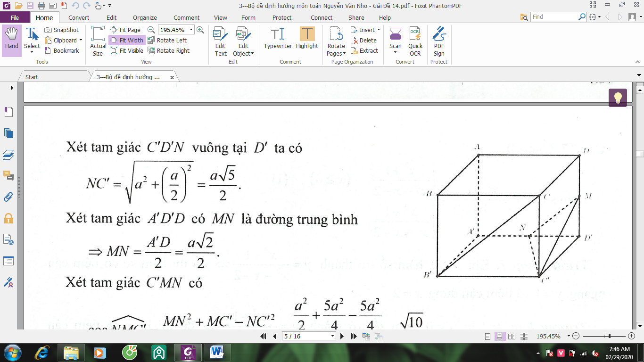
Task: Click the Edit Text tool
Action: (221, 41)
